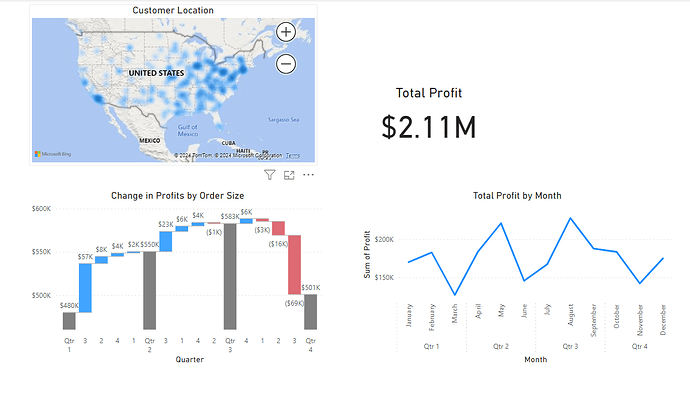Select the red ($69K) decrease bar
690x393 pixels.
tap(294, 265)
